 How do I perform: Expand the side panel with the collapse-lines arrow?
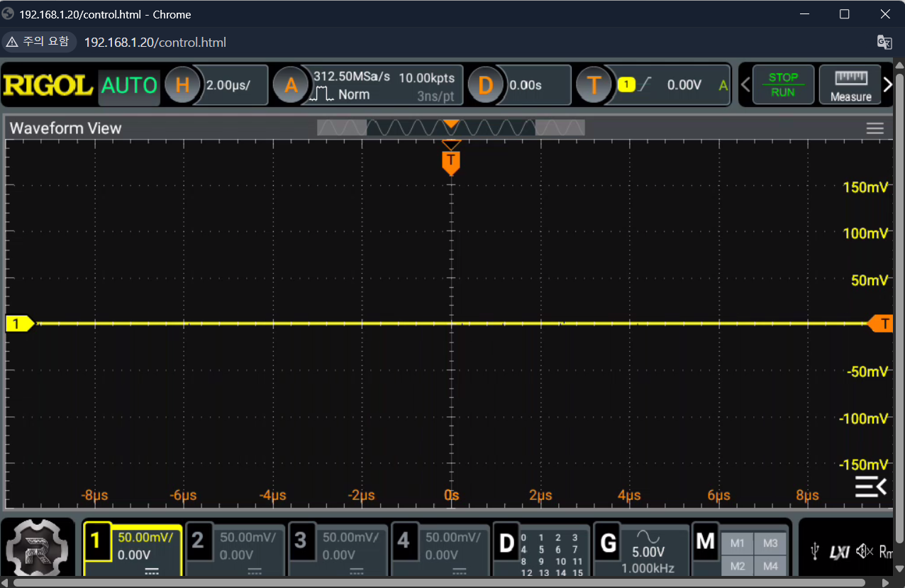point(870,487)
